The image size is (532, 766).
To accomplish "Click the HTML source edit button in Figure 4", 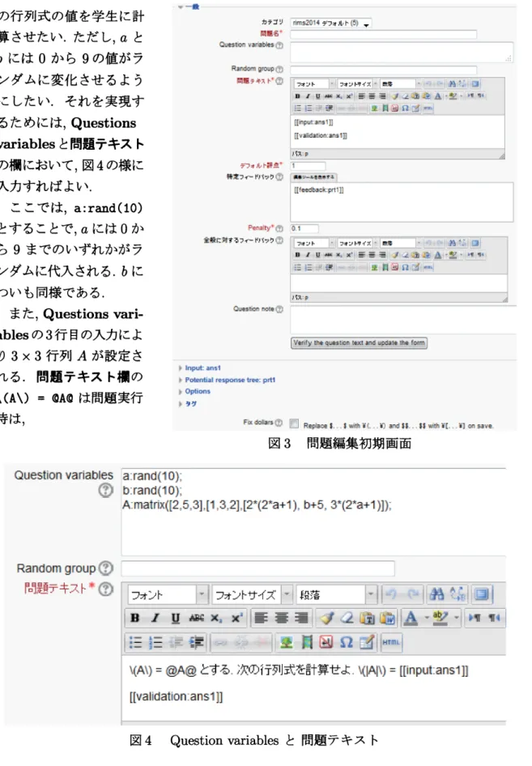I will pyautogui.click(x=391, y=642).
